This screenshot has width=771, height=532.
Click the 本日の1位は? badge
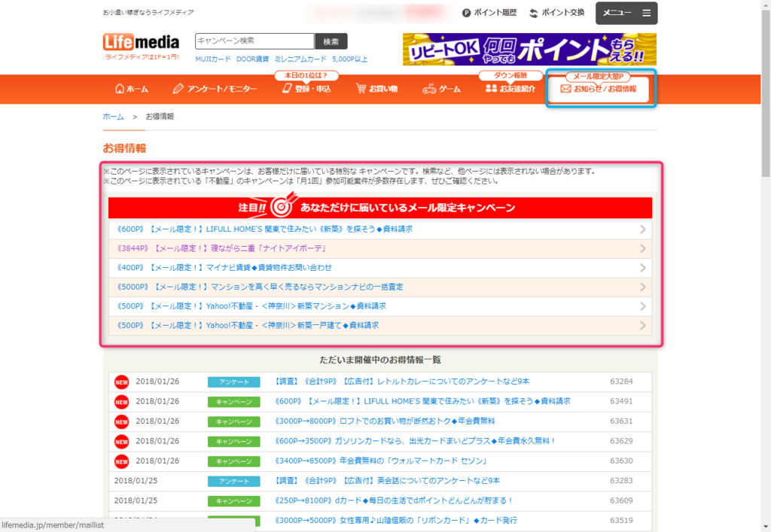(306, 76)
